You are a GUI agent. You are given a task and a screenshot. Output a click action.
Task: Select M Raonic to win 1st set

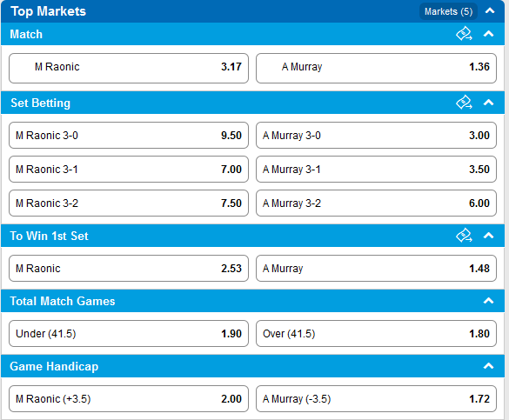tap(129, 268)
